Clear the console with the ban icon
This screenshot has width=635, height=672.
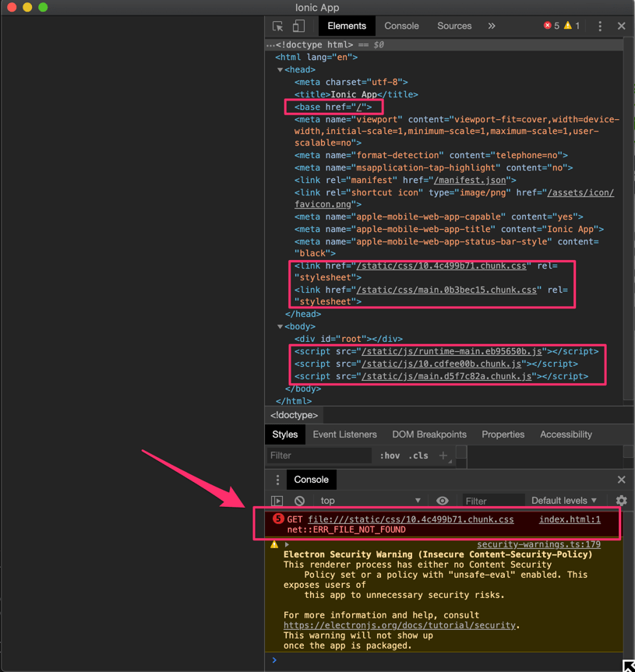coord(299,501)
